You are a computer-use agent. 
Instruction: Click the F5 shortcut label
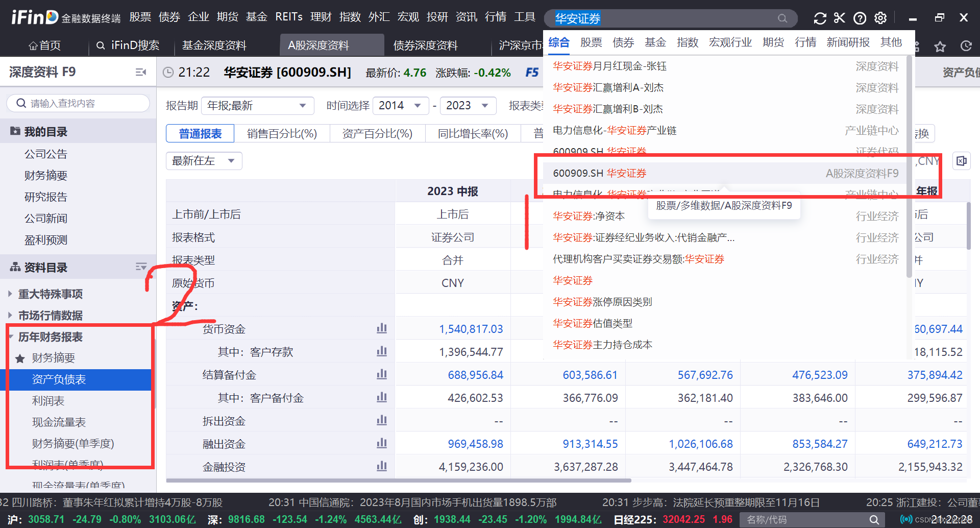pos(532,73)
